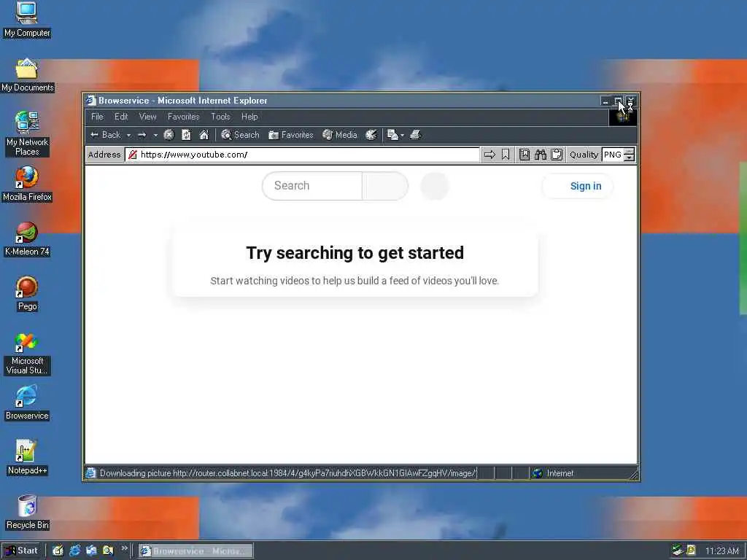Open My Network Places desktop icon
This screenshot has width=747, height=560.
point(27,134)
